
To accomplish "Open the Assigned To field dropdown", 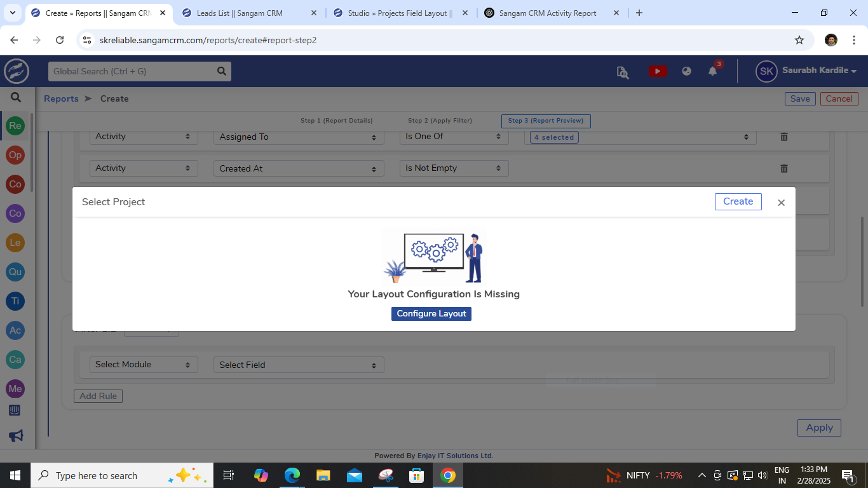I will [299, 137].
